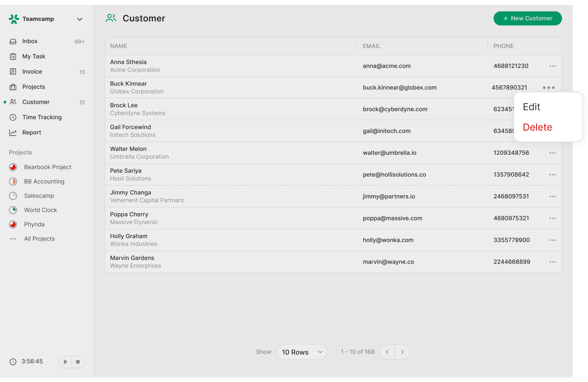
Task: Click the New Customer button
Action: [527, 18]
